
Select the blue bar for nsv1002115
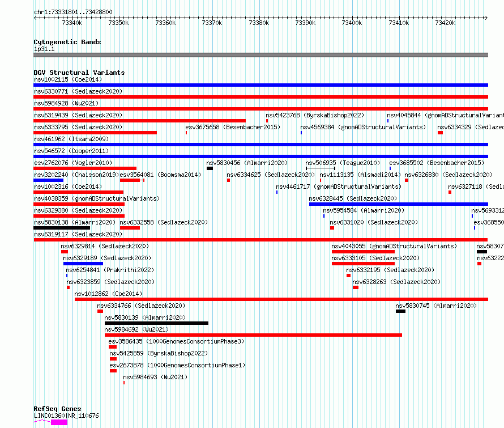(x=260, y=85)
